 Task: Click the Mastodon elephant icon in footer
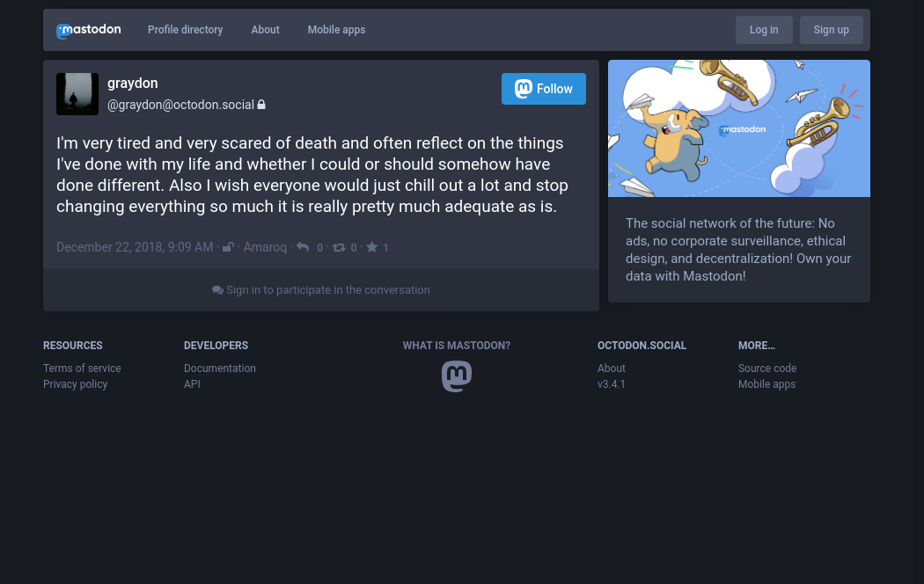(x=457, y=376)
